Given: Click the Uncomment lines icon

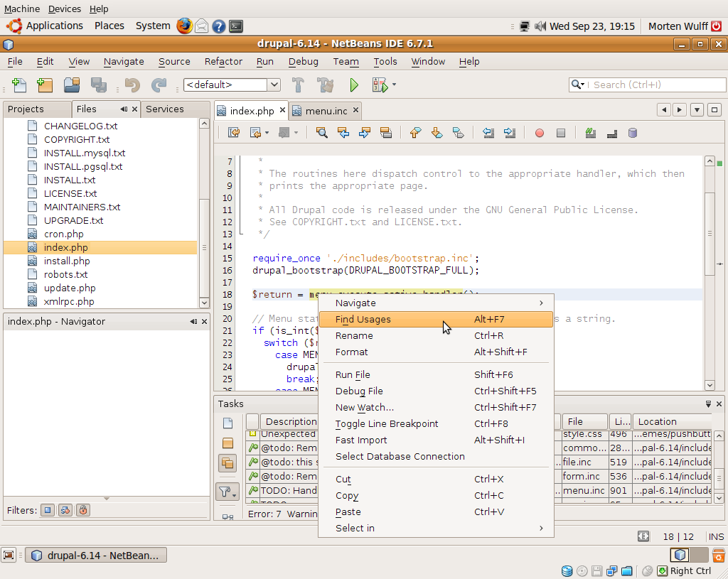Looking at the screenshot, I should [612, 133].
